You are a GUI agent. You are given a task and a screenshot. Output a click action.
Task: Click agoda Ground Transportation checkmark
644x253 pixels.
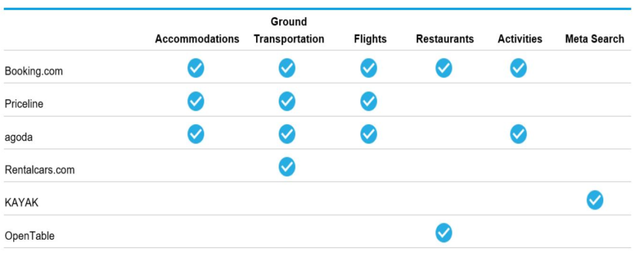click(x=287, y=134)
